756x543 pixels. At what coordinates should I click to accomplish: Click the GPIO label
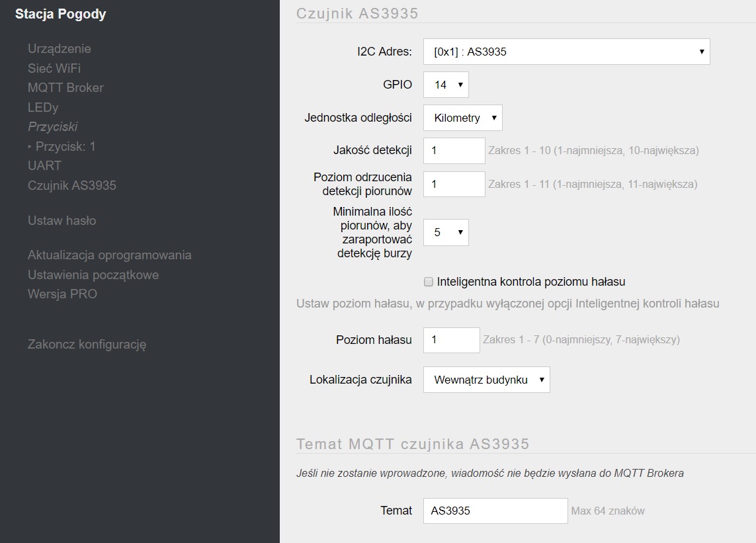[x=398, y=85]
